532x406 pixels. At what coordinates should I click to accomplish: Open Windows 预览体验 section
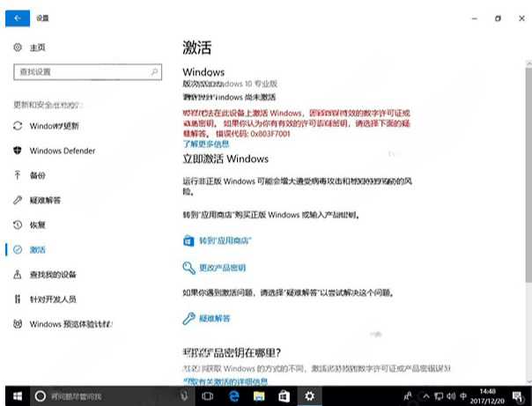[71, 324]
